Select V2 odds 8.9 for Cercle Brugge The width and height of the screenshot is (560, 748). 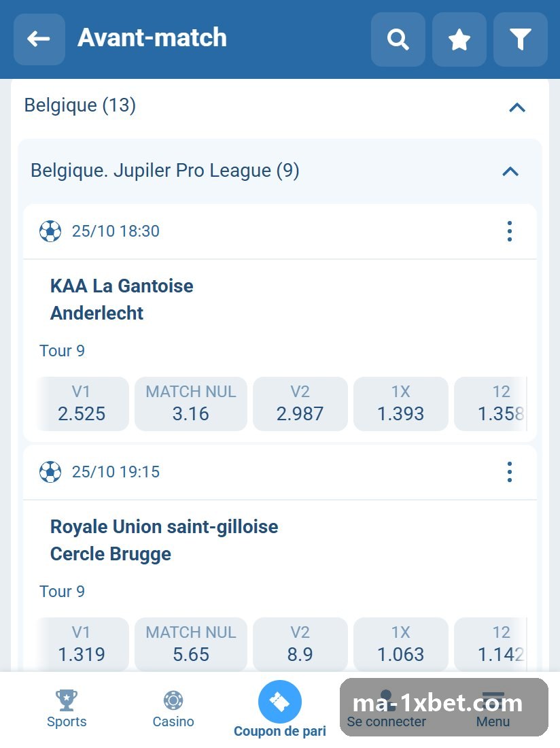(300, 644)
